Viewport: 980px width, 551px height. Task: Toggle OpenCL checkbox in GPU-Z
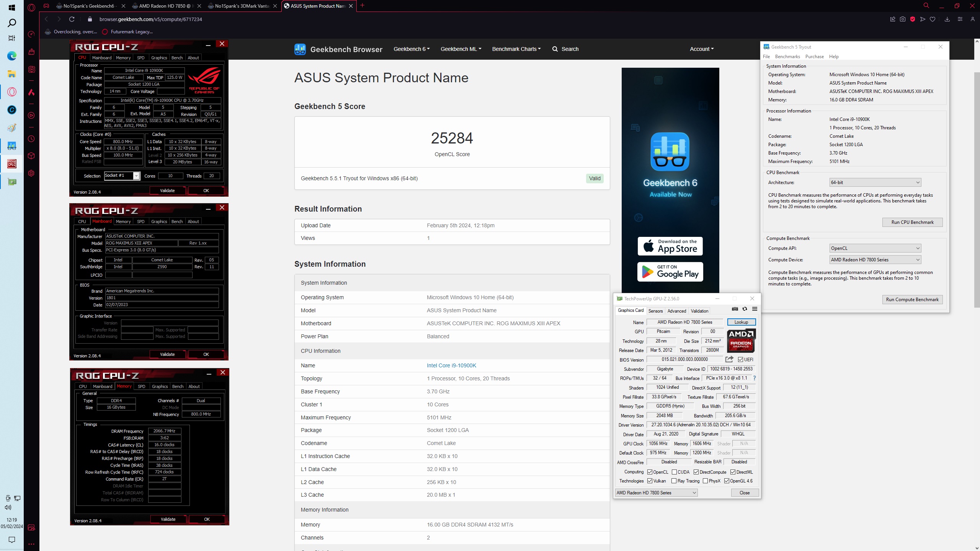tap(650, 472)
